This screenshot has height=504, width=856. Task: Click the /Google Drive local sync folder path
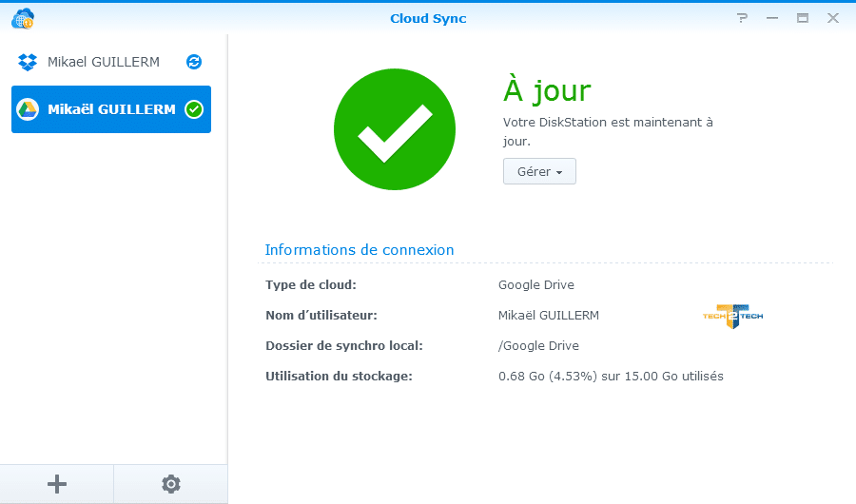point(538,346)
